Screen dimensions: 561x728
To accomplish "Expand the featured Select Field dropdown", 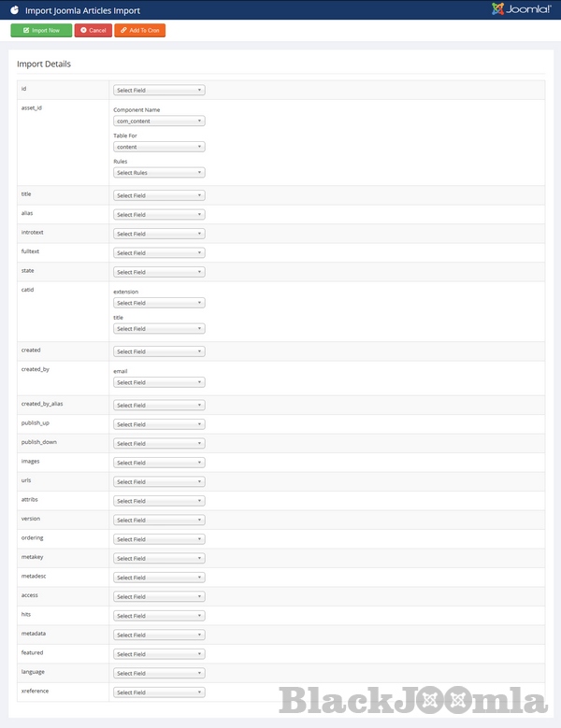I will [159, 654].
